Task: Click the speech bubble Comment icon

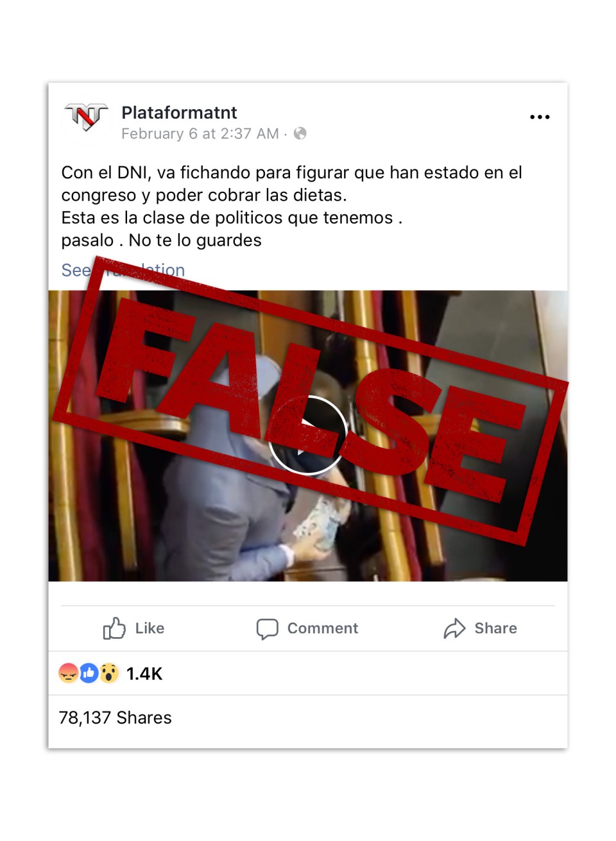Action: pos(267,629)
